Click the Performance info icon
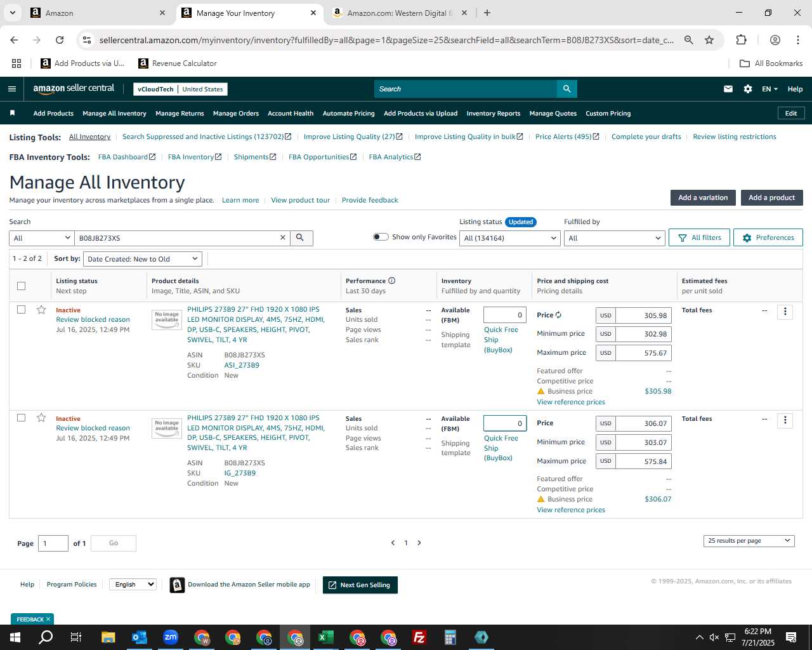Viewport: 812px width, 650px height. click(x=391, y=281)
